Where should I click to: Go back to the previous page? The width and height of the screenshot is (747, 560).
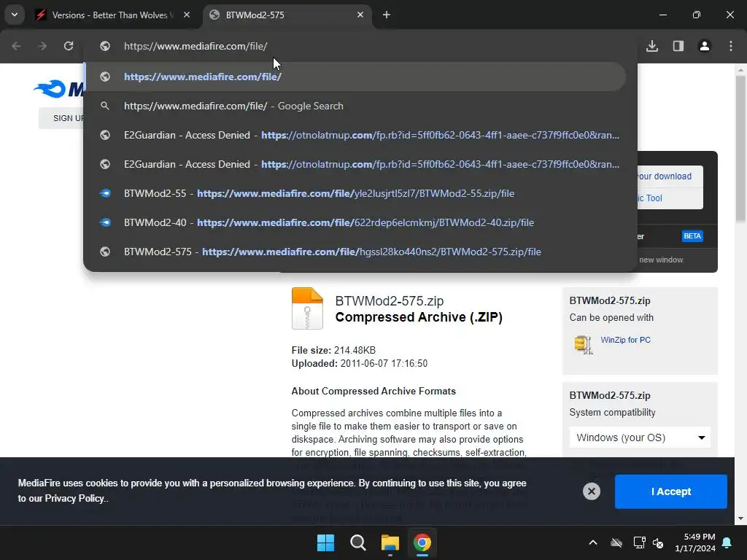click(16, 46)
